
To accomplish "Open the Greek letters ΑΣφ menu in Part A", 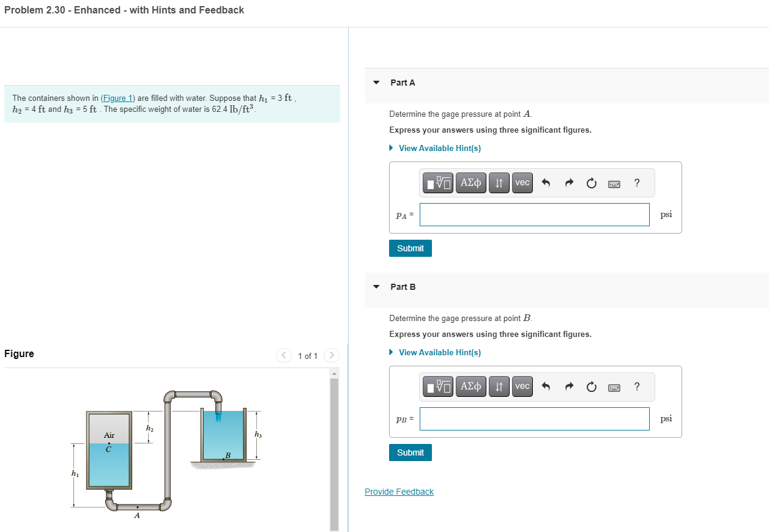I will 470,182.
